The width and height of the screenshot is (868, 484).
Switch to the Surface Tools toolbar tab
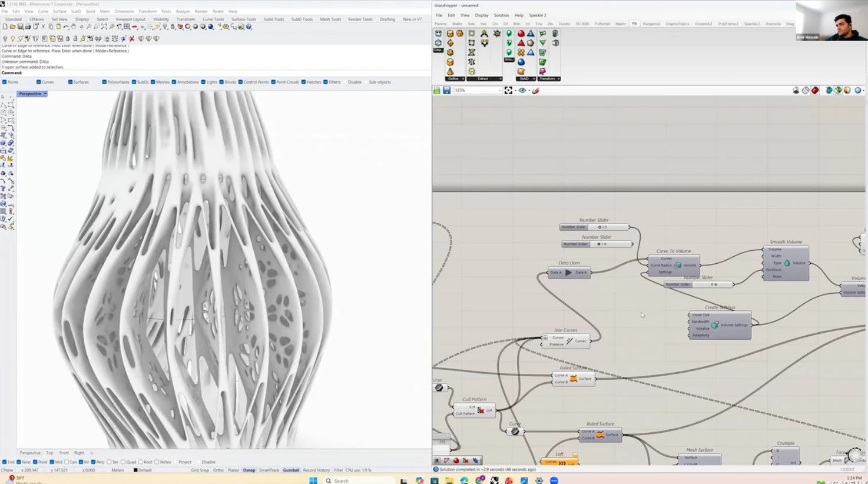coord(243,19)
